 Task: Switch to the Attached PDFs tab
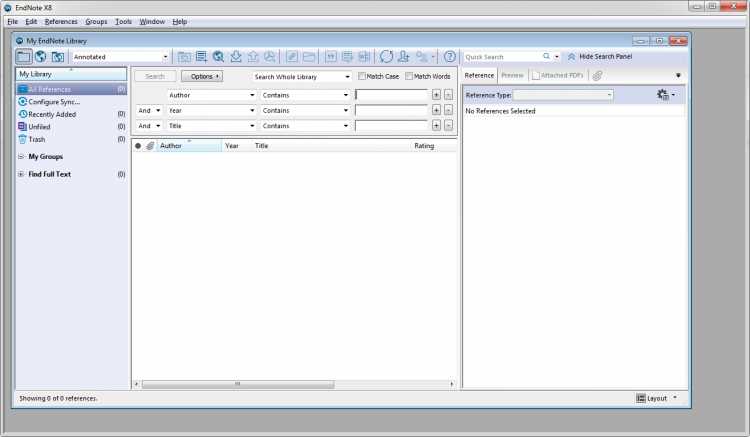558,76
